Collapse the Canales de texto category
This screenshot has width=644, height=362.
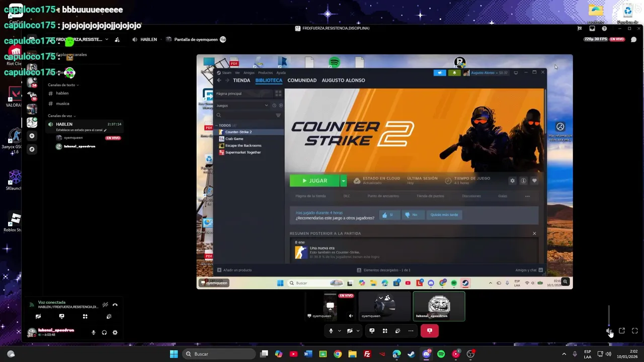click(63, 85)
